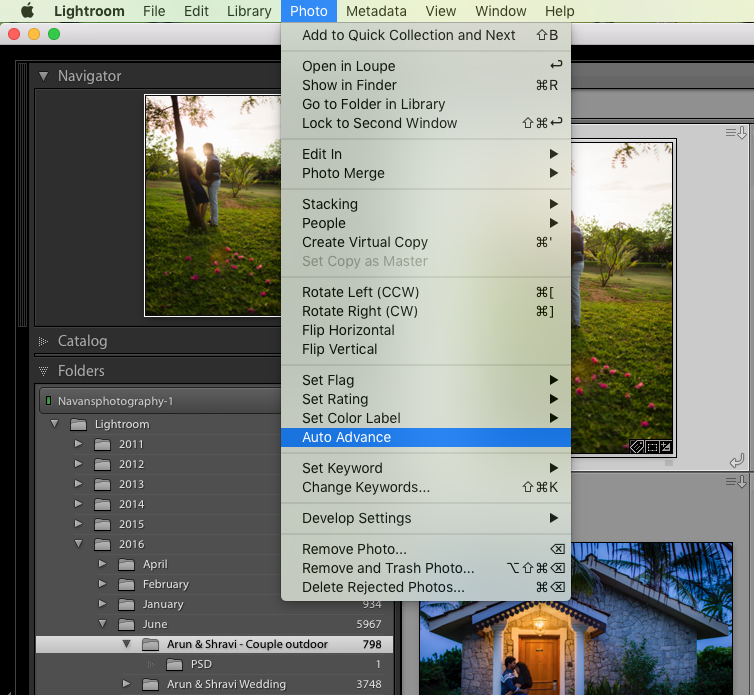
Task: Click the develop adjustments badge on thumbnail
Action: coord(666,447)
